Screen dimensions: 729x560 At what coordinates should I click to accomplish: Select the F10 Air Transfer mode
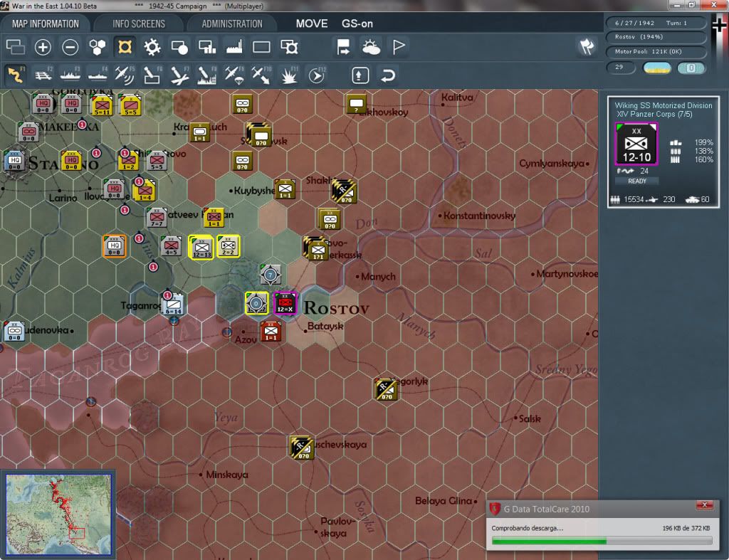[261, 75]
